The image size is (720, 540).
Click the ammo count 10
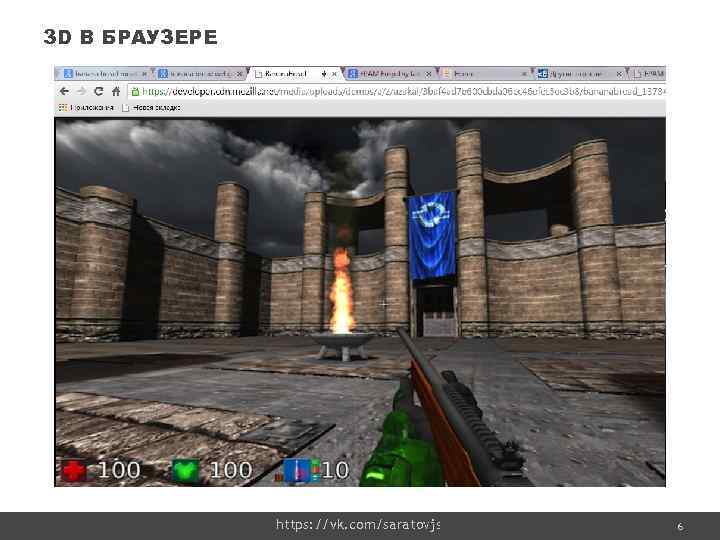335,470
